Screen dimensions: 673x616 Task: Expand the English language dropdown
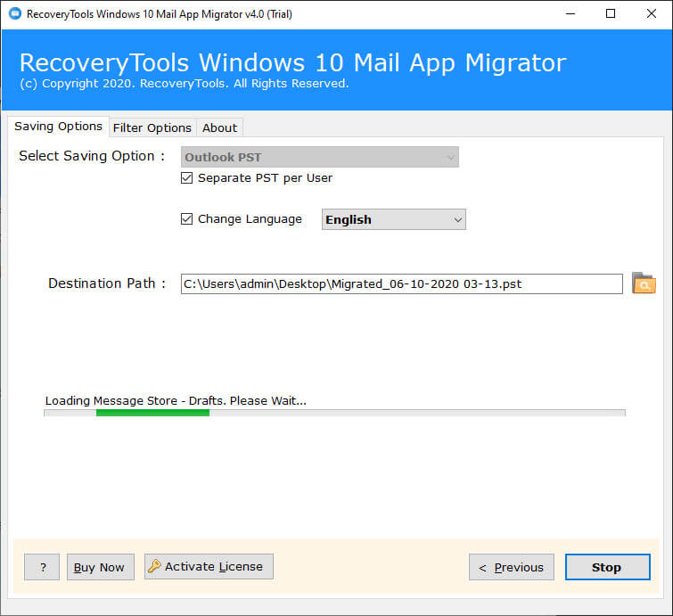[394, 219]
